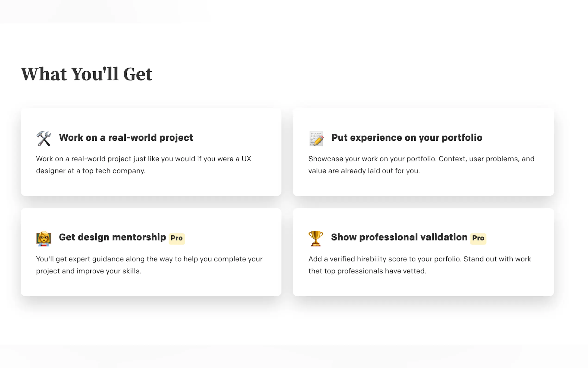Select the 'Work on a real-world project' heading
This screenshot has height=368, width=588.
coord(126,138)
